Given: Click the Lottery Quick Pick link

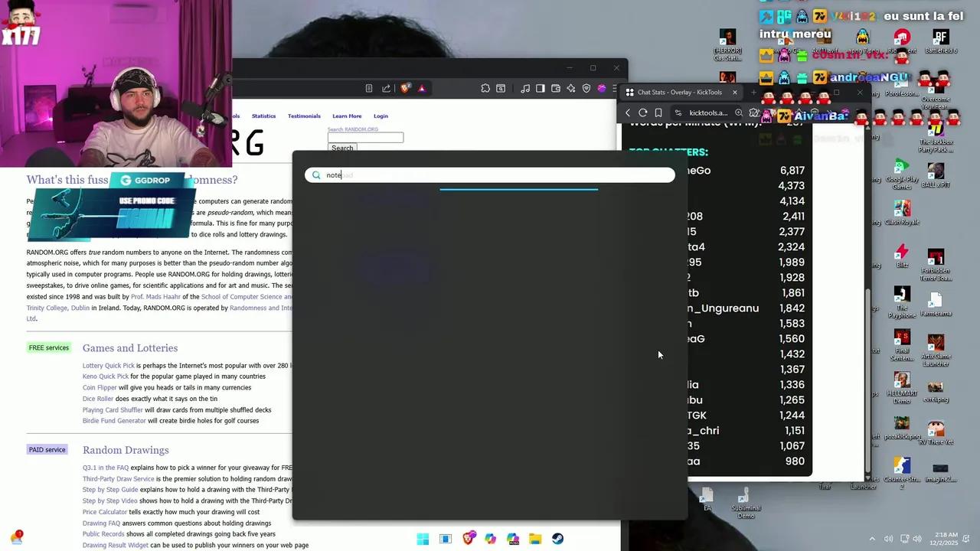Looking at the screenshot, I should click(108, 366).
